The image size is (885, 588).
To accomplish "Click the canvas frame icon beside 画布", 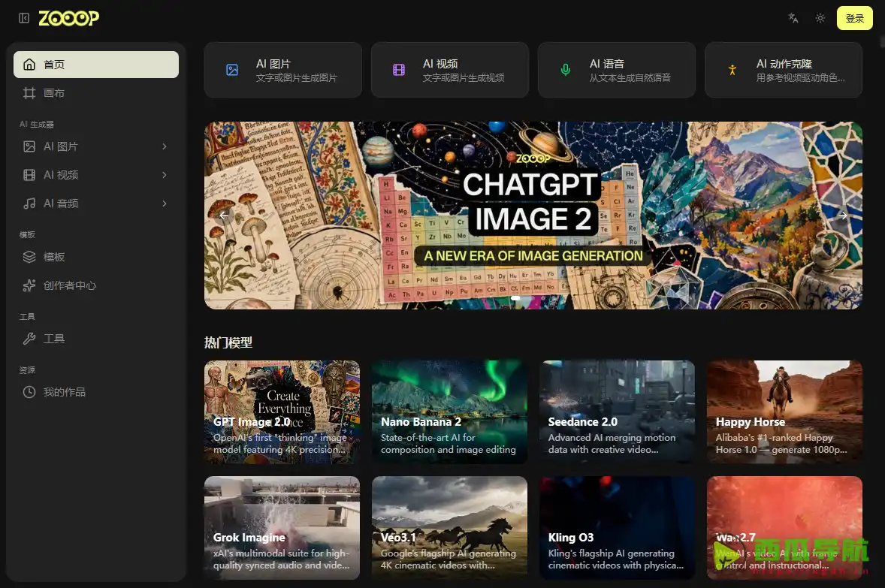I will pyautogui.click(x=29, y=93).
